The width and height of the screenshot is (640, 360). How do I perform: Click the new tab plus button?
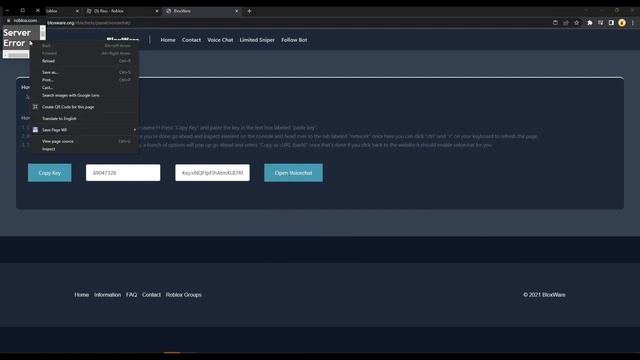pyautogui.click(x=249, y=11)
